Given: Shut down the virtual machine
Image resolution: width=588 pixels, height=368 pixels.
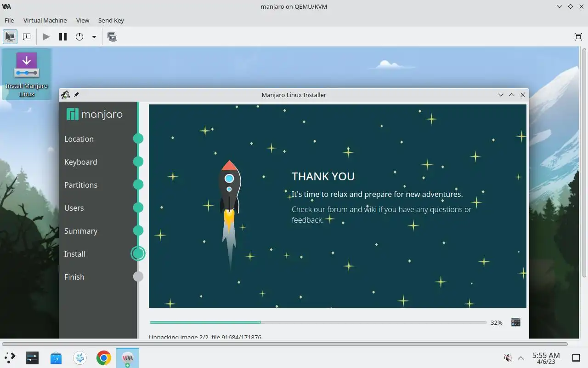Looking at the screenshot, I should [79, 37].
